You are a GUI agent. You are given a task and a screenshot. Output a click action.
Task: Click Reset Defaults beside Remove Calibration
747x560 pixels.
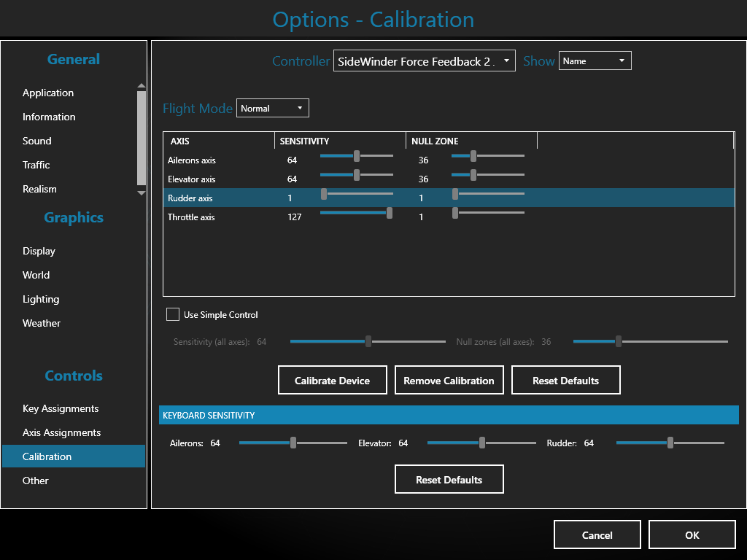click(566, 380)
